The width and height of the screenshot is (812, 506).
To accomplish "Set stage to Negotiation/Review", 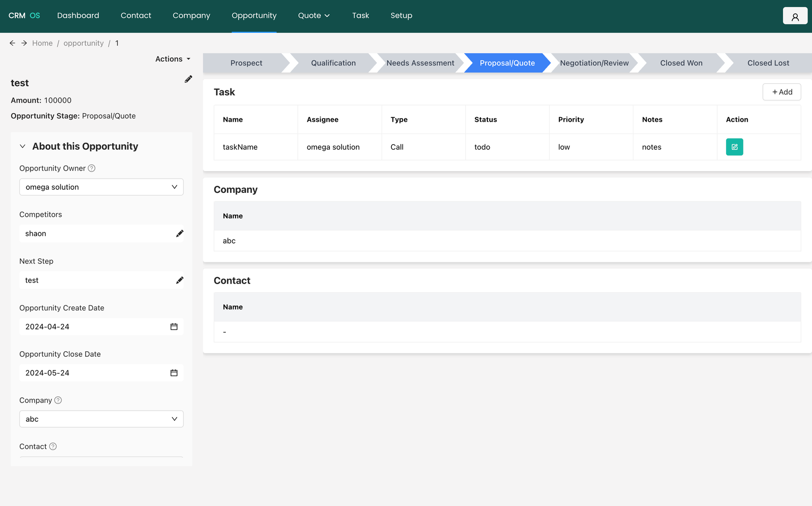I will pos(594,63).
